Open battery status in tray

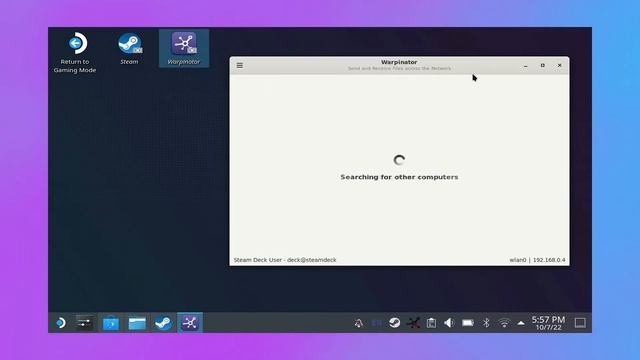click(x=468, y=323)
